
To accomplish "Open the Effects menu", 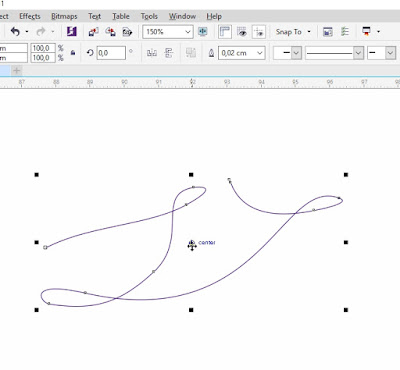I will point(30,16).
